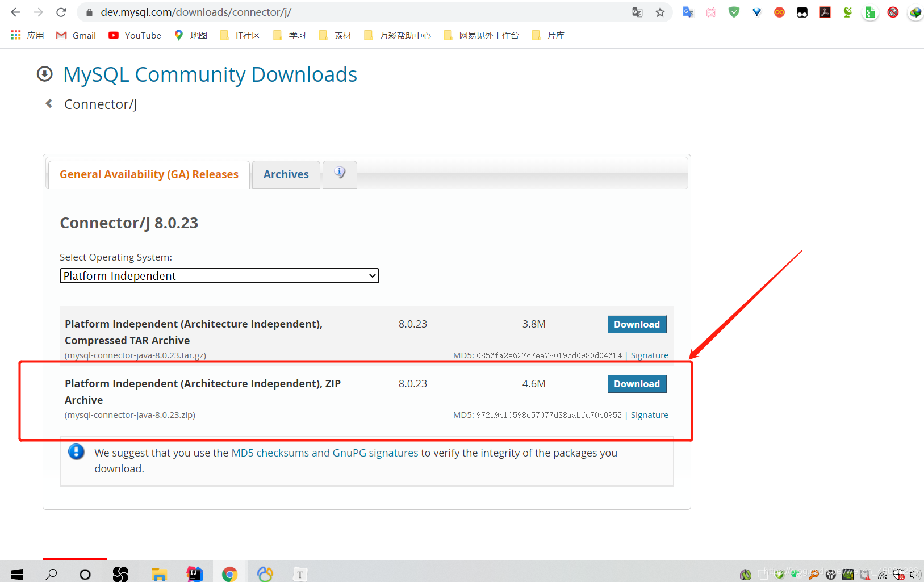Screen dimensions: 924x582
Task: Go back to the previous page
Action: point(15,12)
